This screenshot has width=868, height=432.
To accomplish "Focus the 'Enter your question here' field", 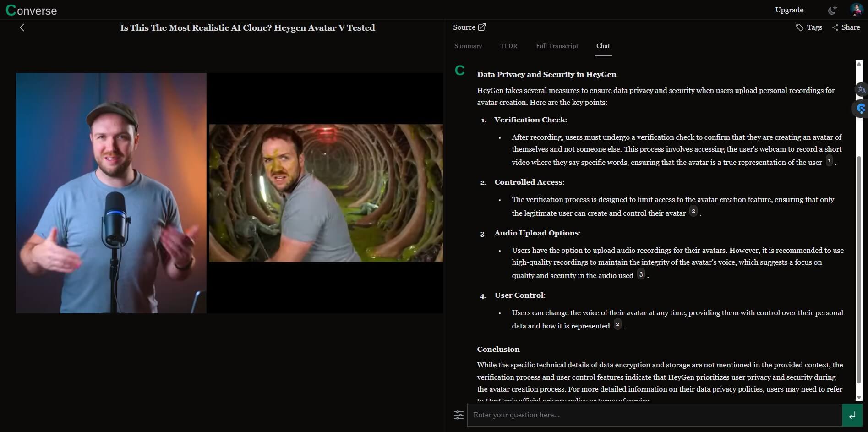I will click(655, 415).
